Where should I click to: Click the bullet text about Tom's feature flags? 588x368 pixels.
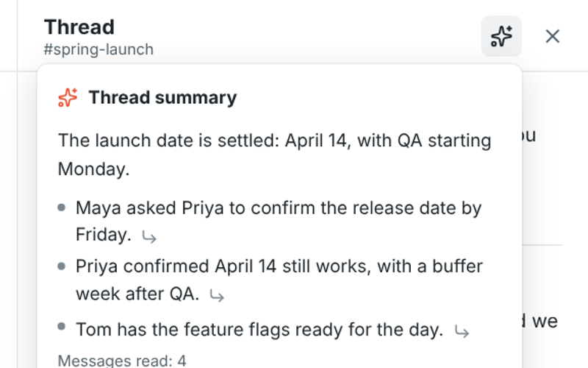[x=259, y=330]
